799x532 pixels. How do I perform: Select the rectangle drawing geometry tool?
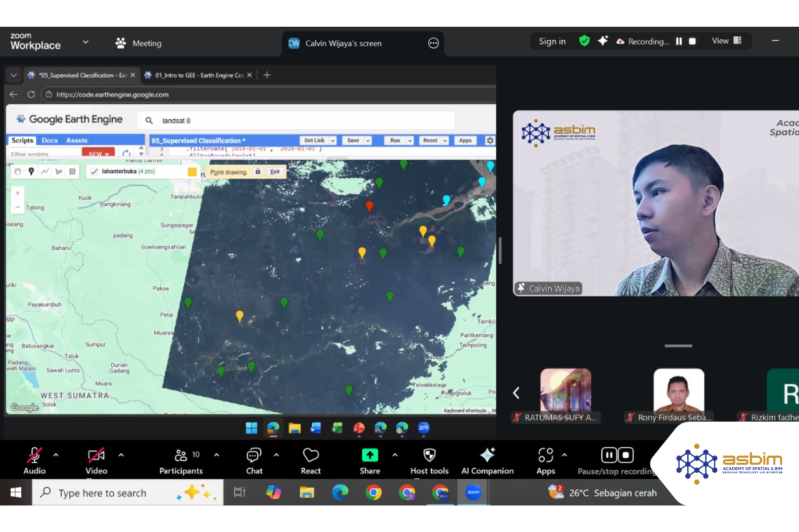[72, 172]
